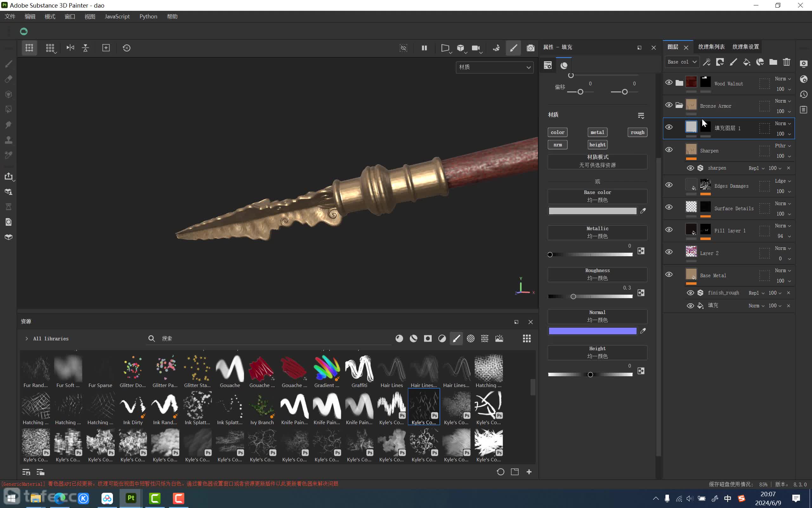
Task: Select the Polygon fill tool
Action: click(9, 110)
